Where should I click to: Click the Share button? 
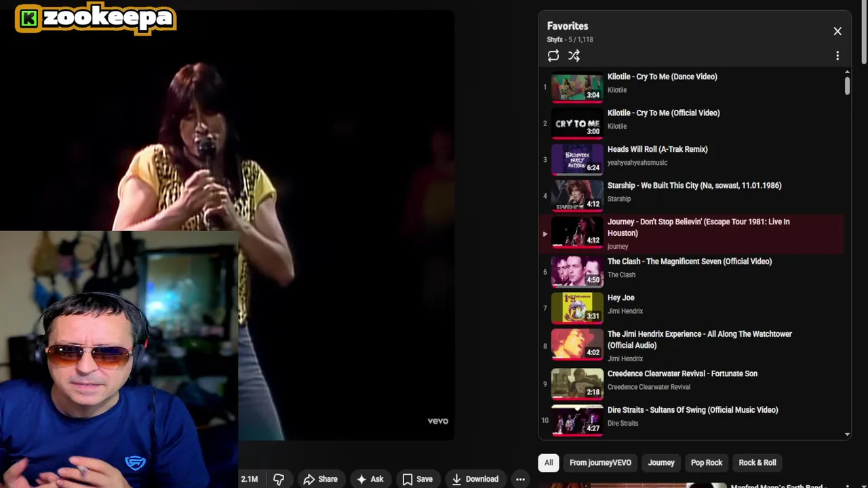point(320,479)
